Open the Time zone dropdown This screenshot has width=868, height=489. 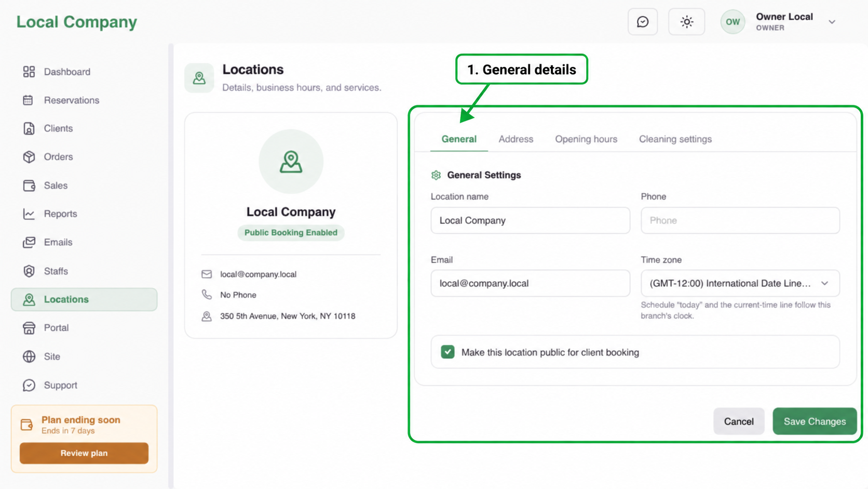pos(740,283)
